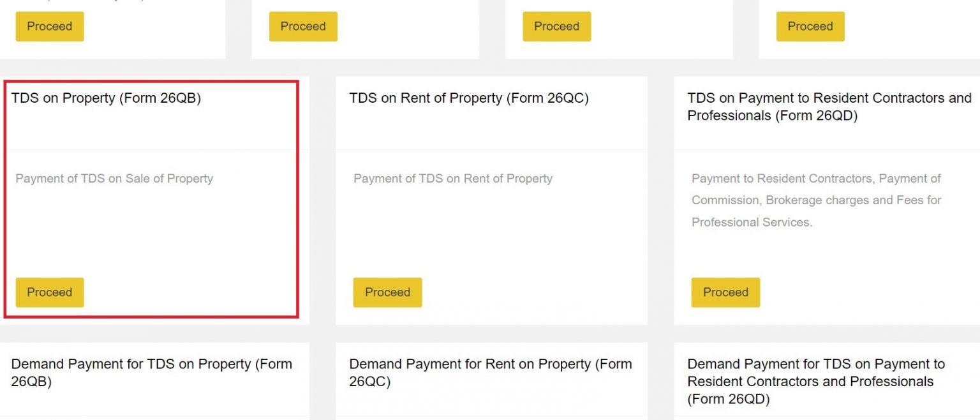Click the third Proceed button in top row

coord(556,26)
